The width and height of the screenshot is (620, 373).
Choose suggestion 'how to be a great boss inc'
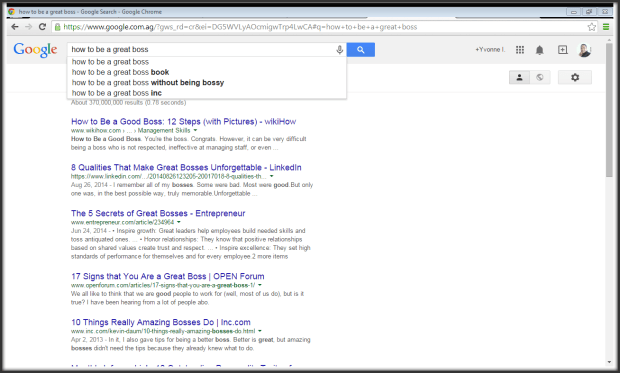click(x=207, y=93)
